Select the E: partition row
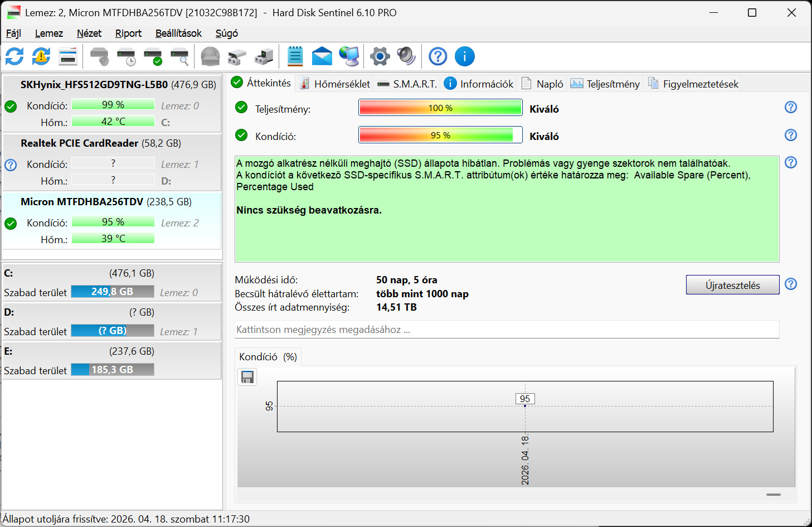The width and height of the screenshot is (812, 527). 112,360
